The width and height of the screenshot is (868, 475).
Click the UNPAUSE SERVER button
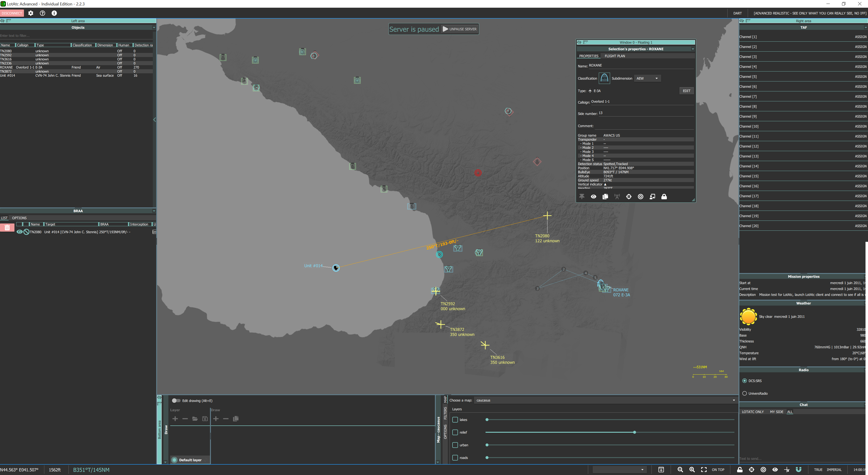pos(460,29)
